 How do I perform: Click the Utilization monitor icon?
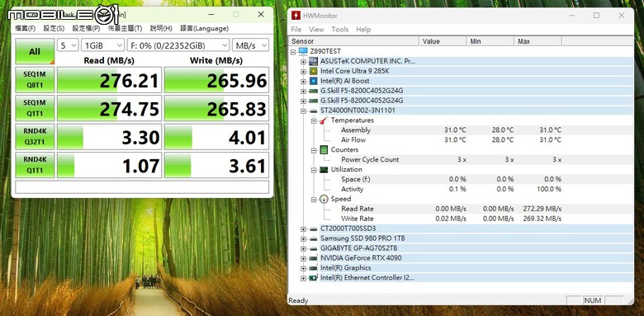click(324, 169)
